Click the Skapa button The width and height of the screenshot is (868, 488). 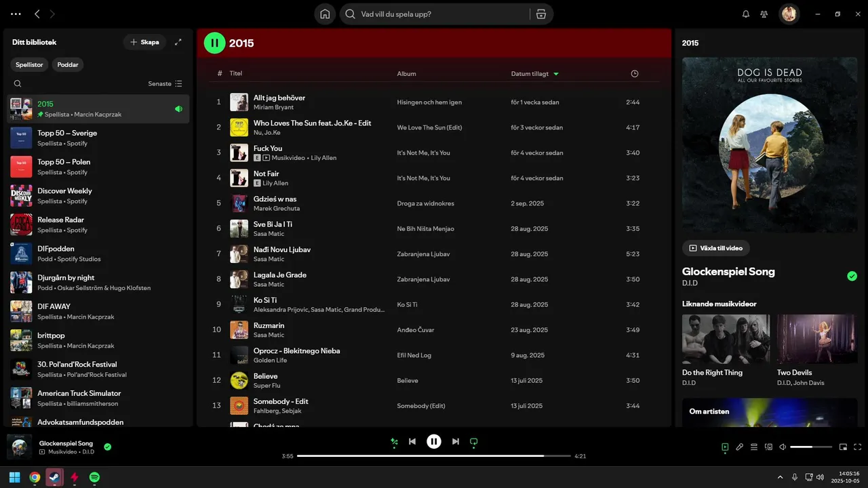pyautogui.click(x=144, y=42)
